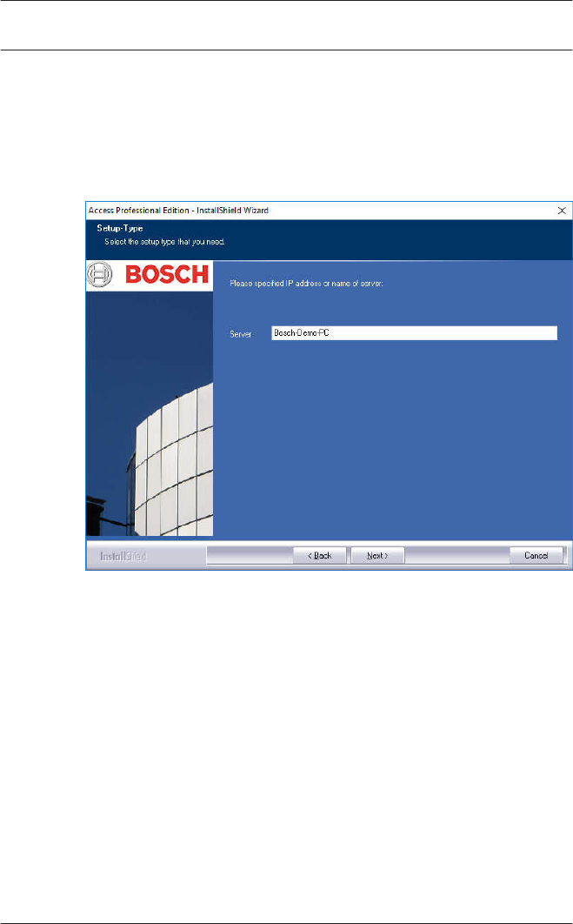Click the Next button
The width and height of the screenshot is (573, 924).
tap(377, 556)
